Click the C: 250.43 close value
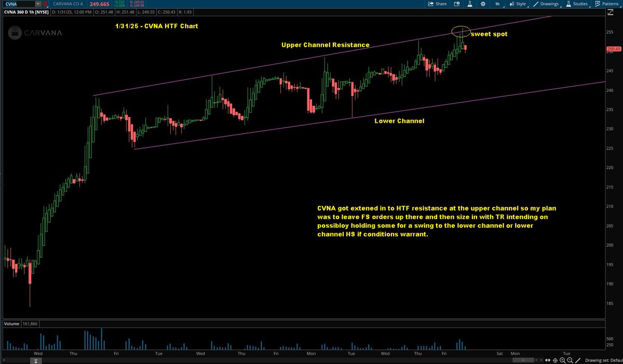This screenshot has height=364, width=623. click(x=167, y=12)
